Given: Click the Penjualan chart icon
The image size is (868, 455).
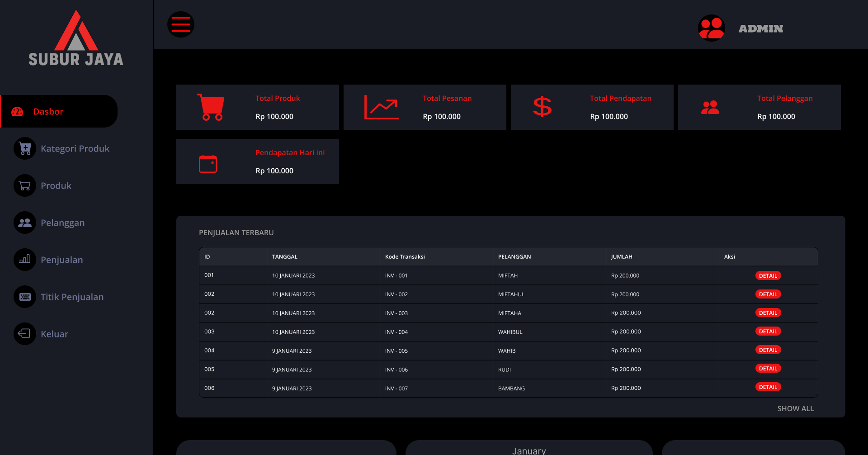Looking at the screenshot, I should tap(24, 260).
